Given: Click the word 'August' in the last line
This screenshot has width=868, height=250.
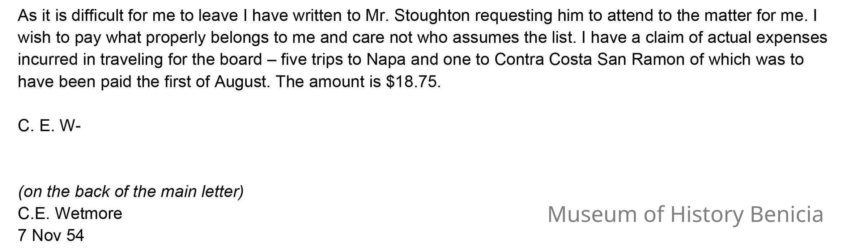Looking at the screenshot, I should [242, 82].
